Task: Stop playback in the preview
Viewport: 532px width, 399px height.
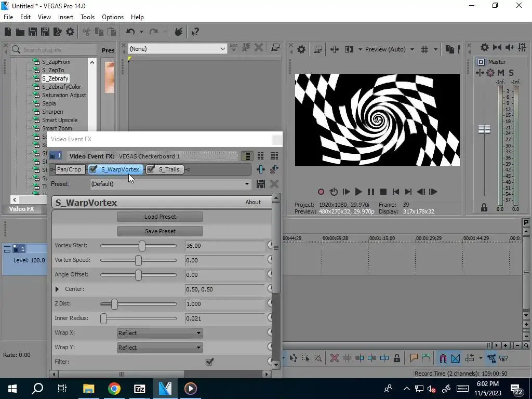Action: (x=383, y=192)
